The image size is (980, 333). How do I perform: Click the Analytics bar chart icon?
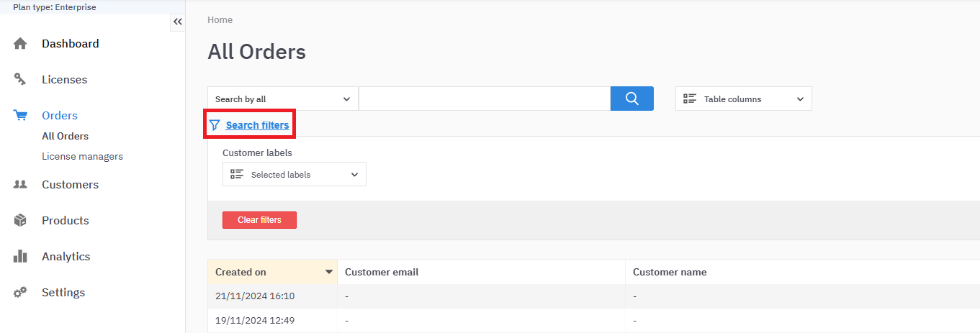point(20,257)
